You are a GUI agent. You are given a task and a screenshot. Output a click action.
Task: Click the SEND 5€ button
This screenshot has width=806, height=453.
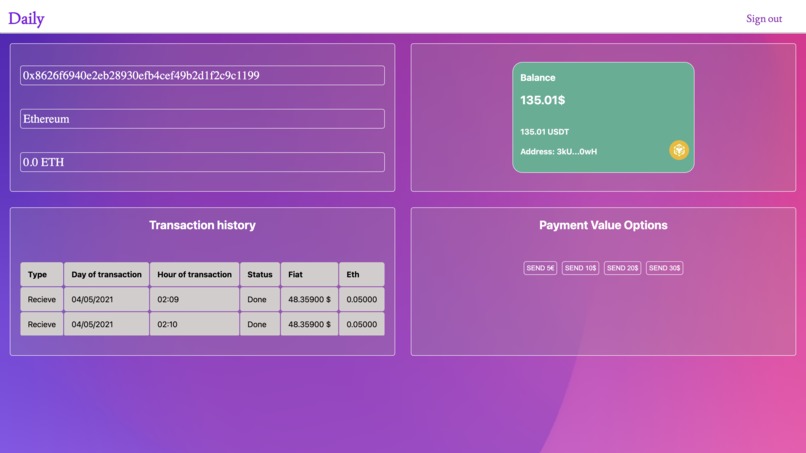click(540, 268)
